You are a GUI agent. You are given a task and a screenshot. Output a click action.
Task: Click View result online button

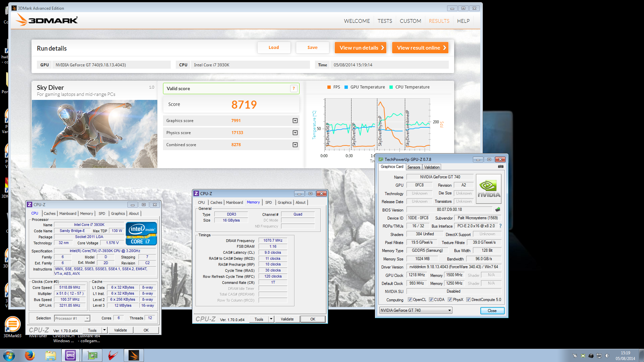tap(420, 48)
